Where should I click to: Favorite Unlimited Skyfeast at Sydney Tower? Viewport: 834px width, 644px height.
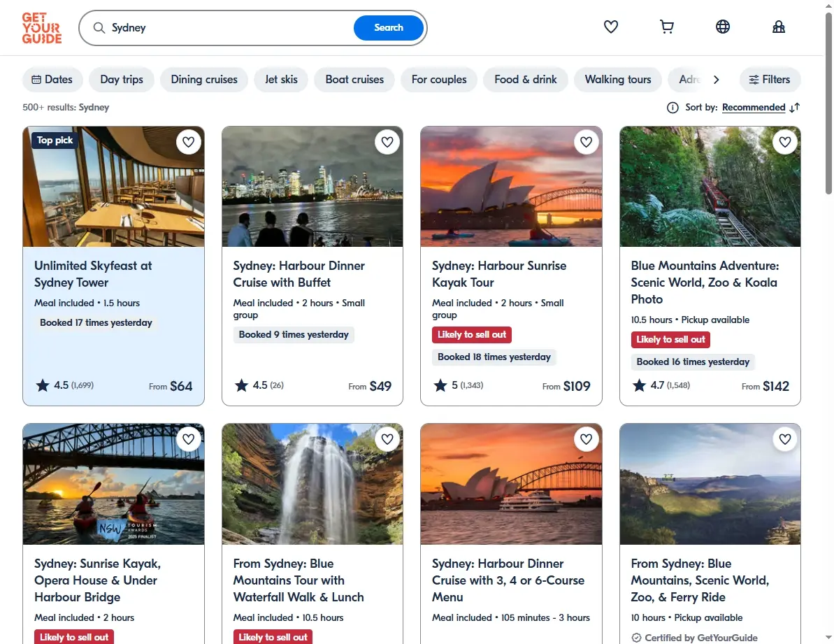(x=188, y=142)
